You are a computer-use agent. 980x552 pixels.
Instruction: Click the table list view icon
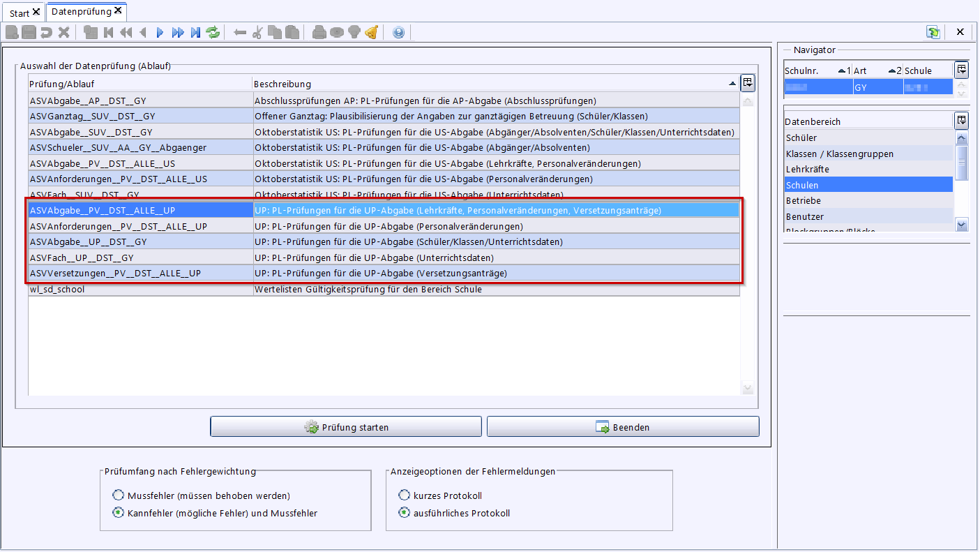pyautogui.click(x=91, y=32)
